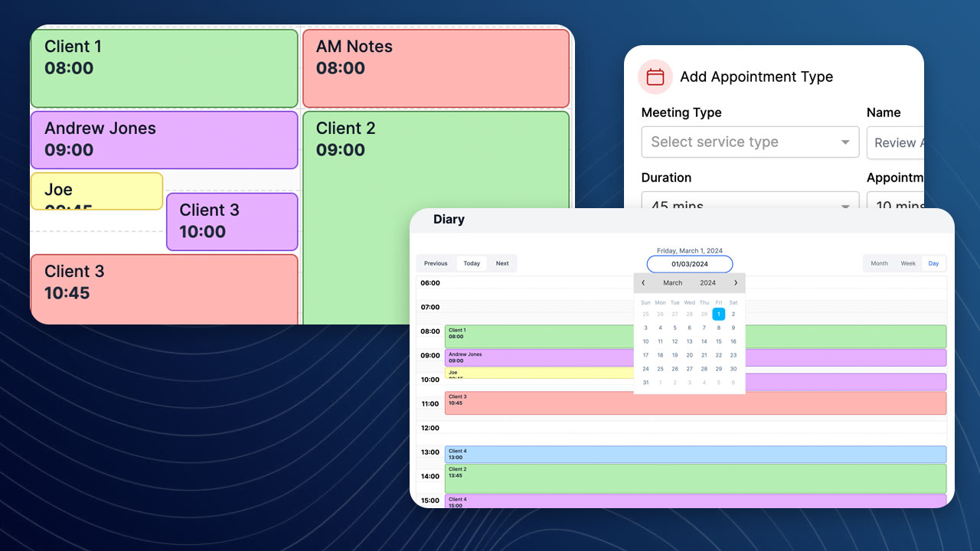Open the large Client 2 09:00 appointment

tap(436, 218)
